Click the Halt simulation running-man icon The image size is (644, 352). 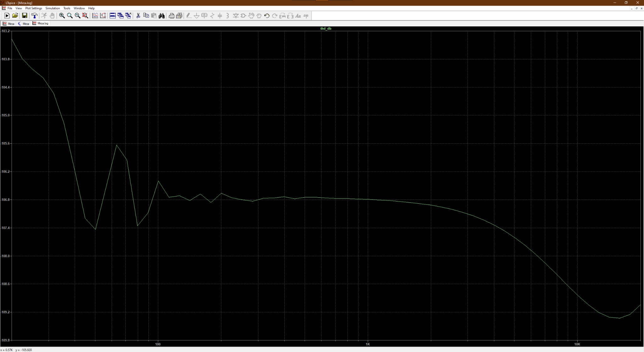click(x=44, y=16)
